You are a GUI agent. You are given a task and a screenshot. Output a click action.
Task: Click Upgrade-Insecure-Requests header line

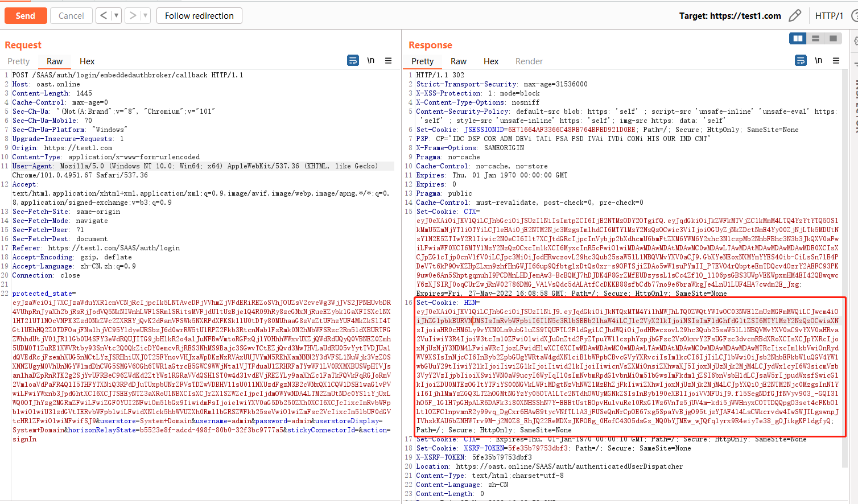[x=68, y=139]
